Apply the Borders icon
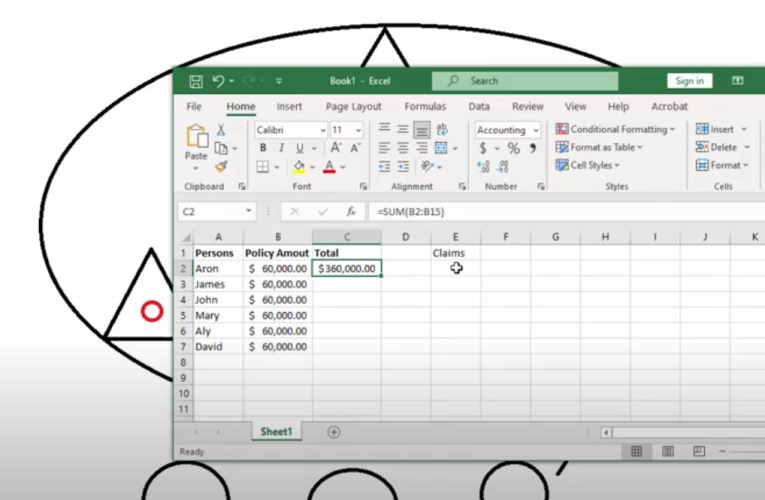 tap(262, 167)
